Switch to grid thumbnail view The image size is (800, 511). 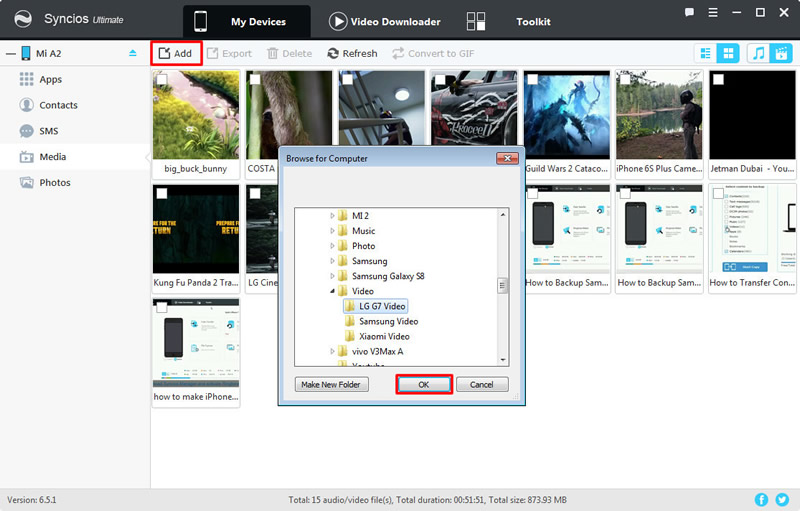coord(728,53)
